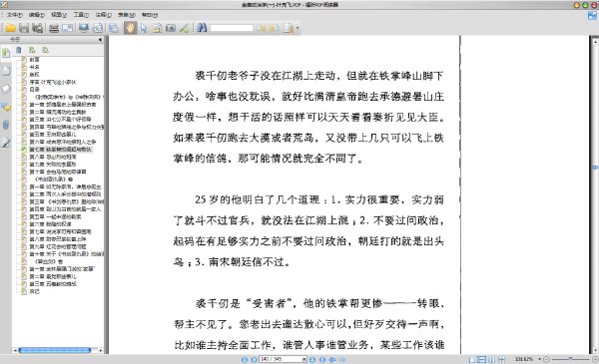
Task: Open the zoom percentage dropdown
Action: coord(540,359)
